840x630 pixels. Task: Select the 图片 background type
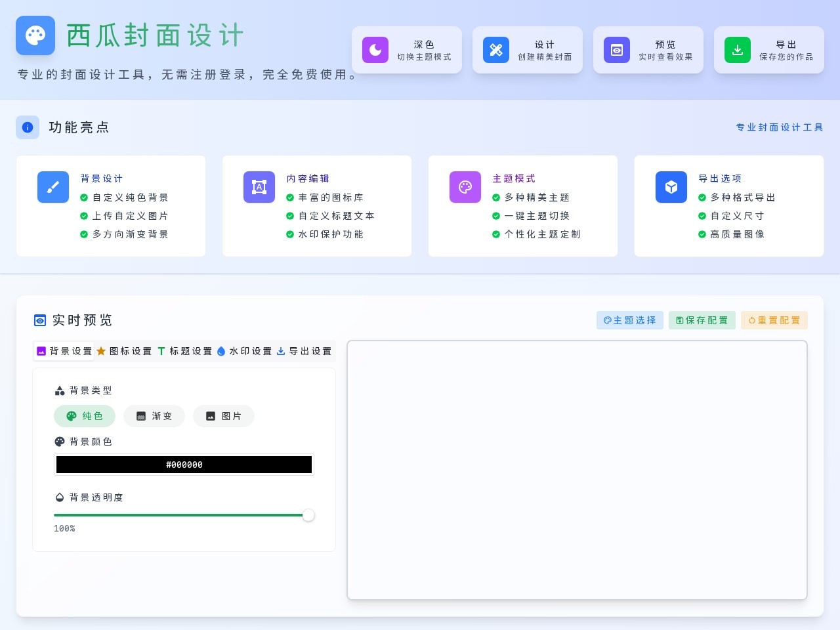(224, 416)
